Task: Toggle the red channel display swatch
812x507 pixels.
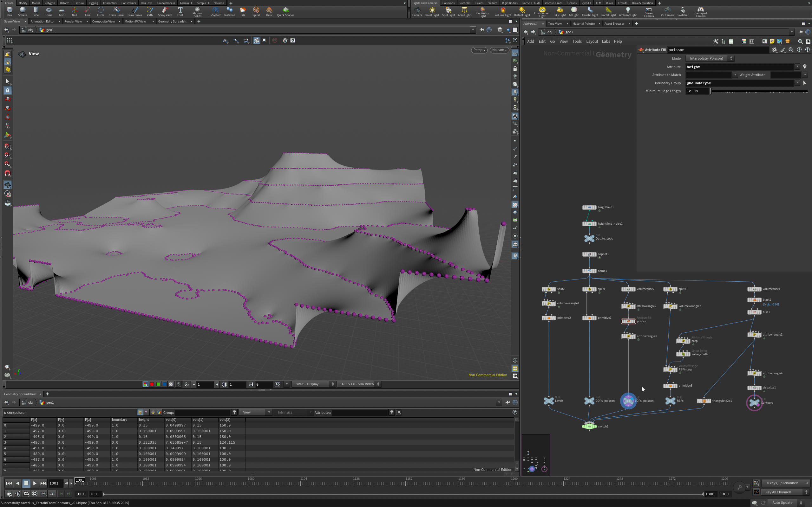Action: click(x=152, y=384)
